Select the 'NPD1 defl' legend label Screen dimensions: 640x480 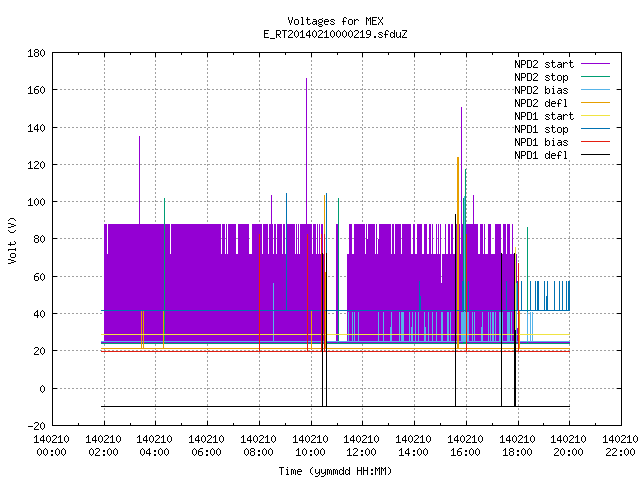[541, 156]
